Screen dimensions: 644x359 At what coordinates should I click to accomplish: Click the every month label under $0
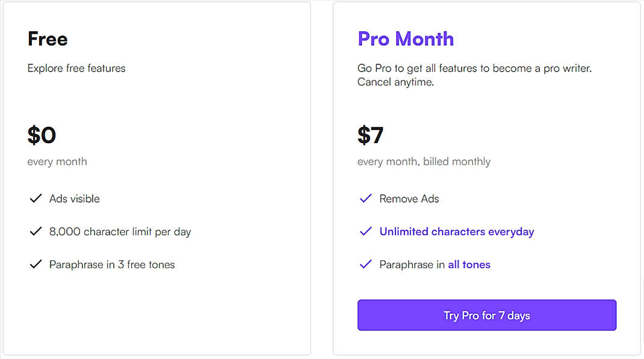pyautogui.click(x=57, y=161)
